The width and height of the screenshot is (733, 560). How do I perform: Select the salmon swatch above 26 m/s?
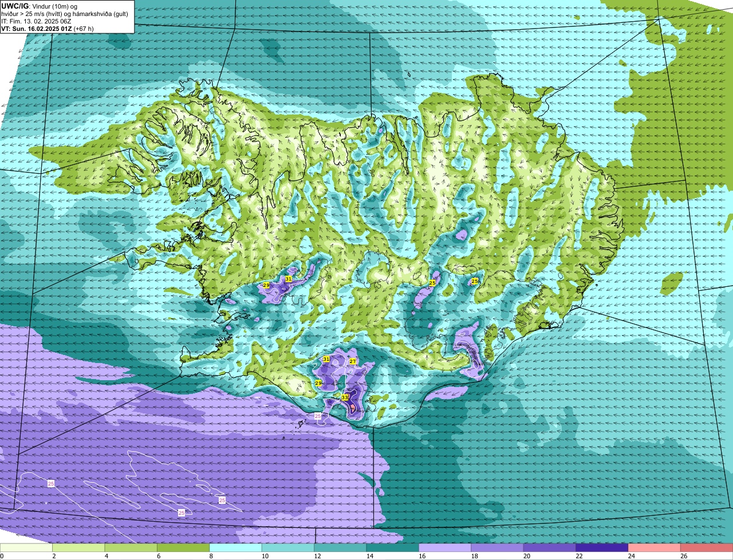click(x=707, y=548)
